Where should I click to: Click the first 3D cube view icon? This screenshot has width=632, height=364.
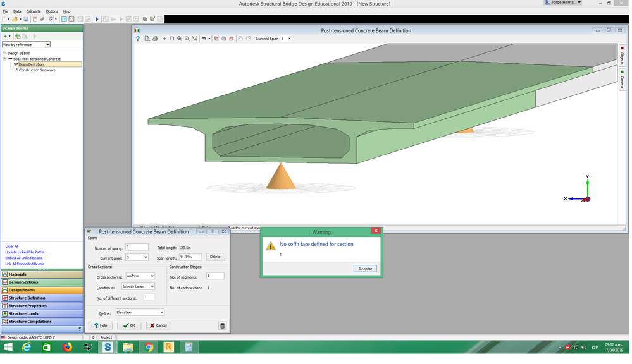coord(216,39)
